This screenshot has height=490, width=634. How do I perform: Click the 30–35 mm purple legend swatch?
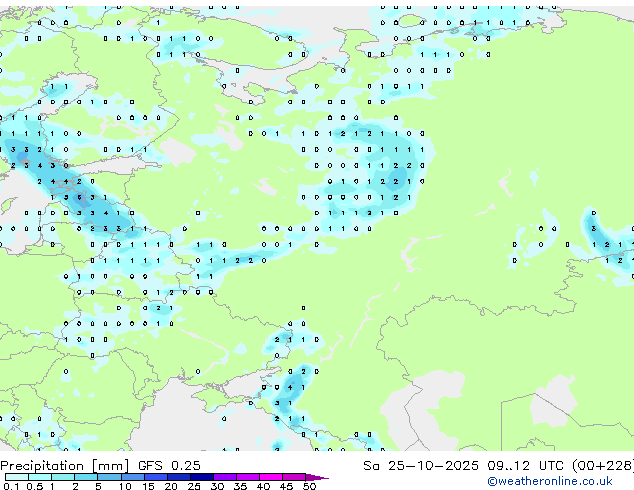[x=224, y=477]
